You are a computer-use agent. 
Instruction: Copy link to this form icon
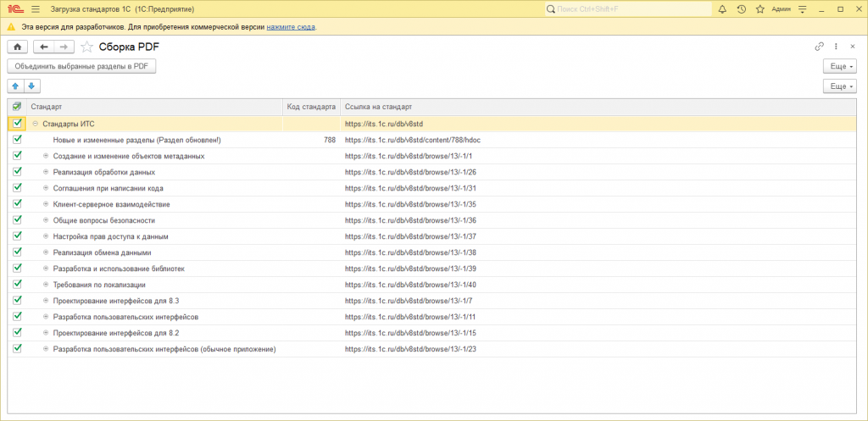[820, 47]
